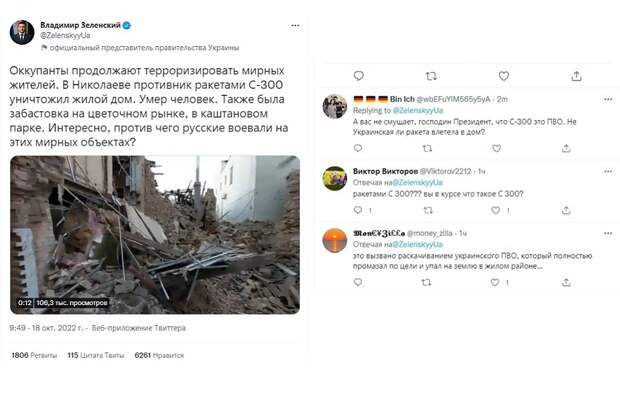
Task: Open the options menu on Виктор Викторов's reply
Action: click(608, 171)
